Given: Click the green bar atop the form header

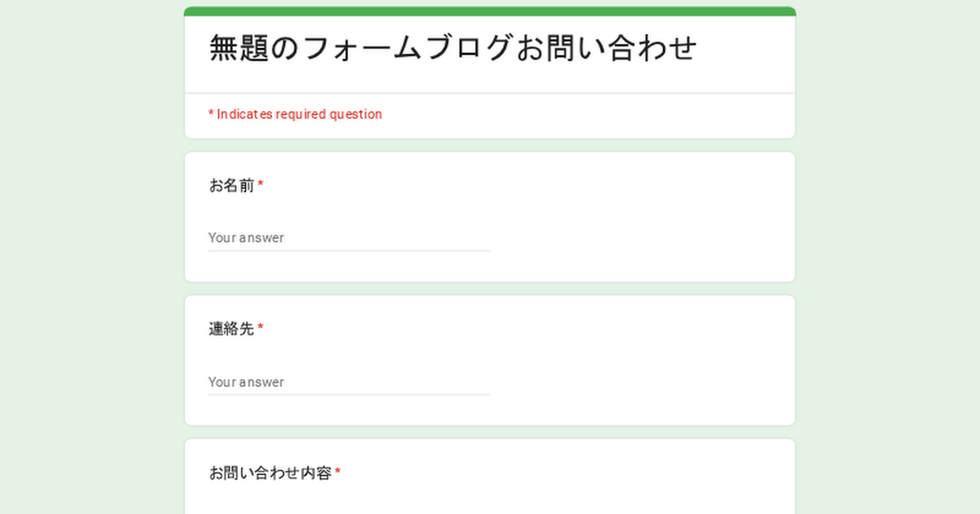Looking at the screenshot, I should click(x=490, y=11).
